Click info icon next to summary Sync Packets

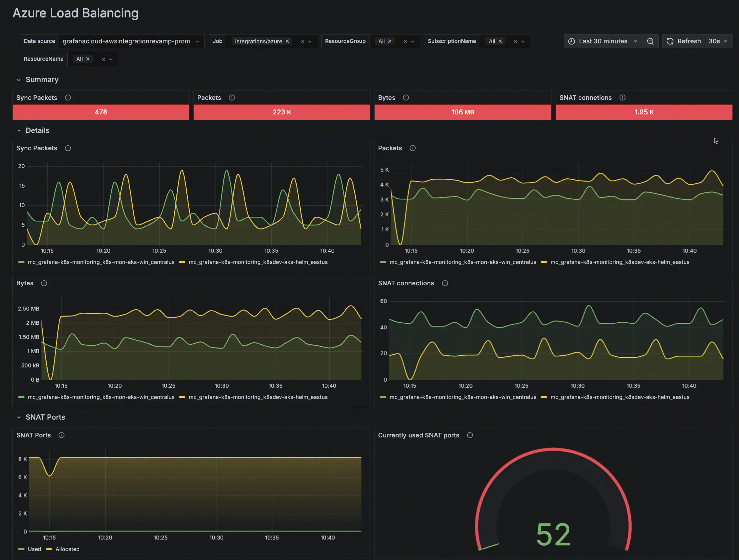tap(68, 98)
